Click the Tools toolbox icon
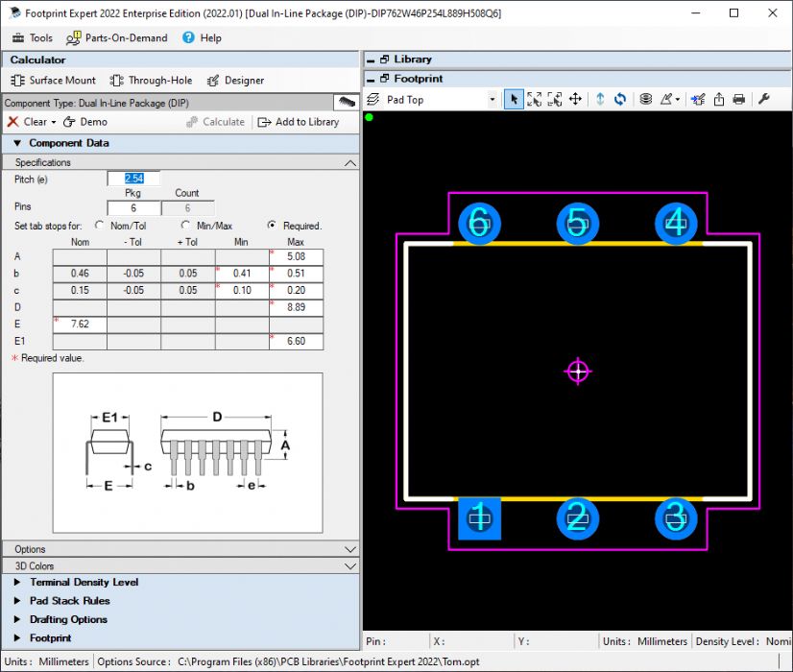793x672 pixels. (18, 38)
